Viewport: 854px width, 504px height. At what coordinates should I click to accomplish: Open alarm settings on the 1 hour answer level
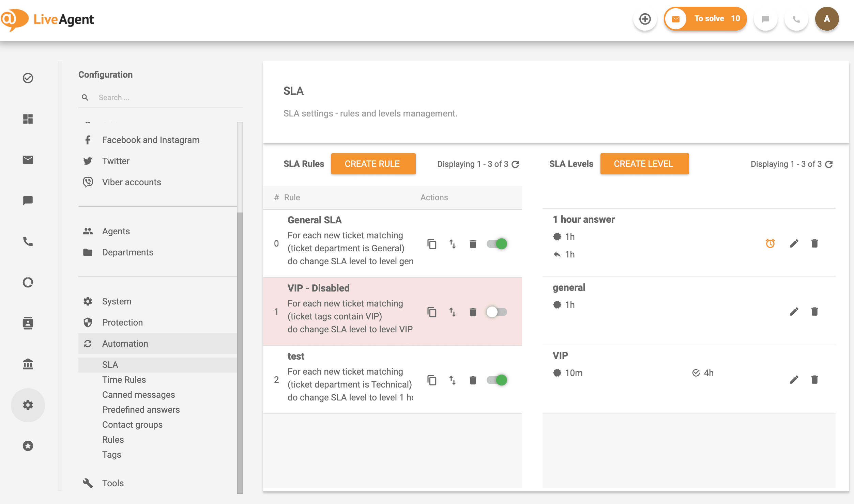pyautogui.click(x=770, y=243)
